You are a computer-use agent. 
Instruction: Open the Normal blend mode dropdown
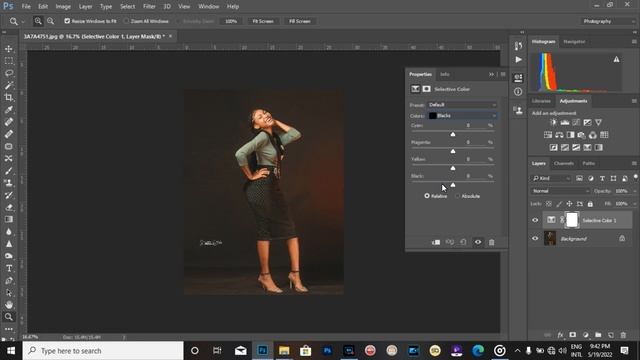[560, 191]
